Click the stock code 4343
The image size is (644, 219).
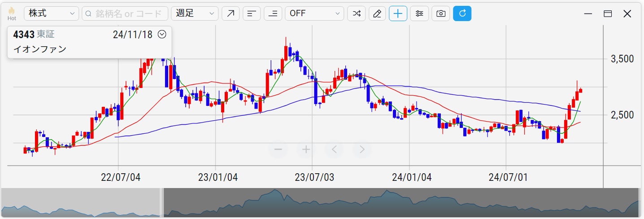24,35
